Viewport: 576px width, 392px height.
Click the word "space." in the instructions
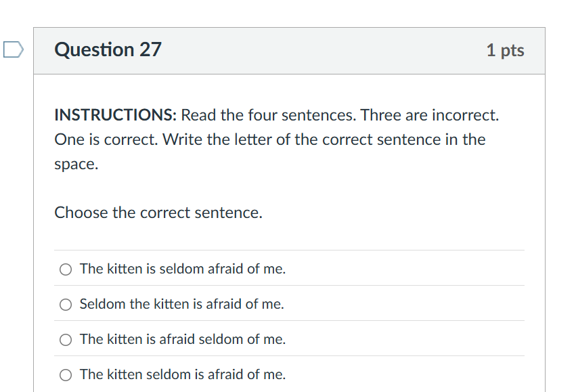[76, 164]
